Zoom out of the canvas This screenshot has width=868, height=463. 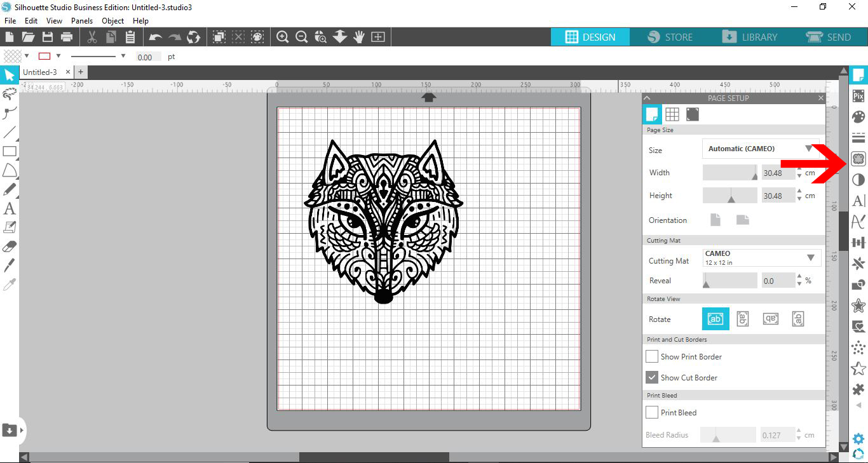coord(302,37)
